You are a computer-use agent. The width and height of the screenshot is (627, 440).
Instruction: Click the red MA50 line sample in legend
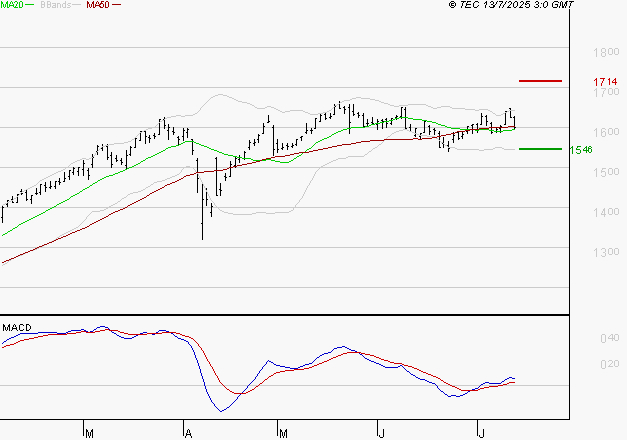pyautogui.click(x=117, y=6)
